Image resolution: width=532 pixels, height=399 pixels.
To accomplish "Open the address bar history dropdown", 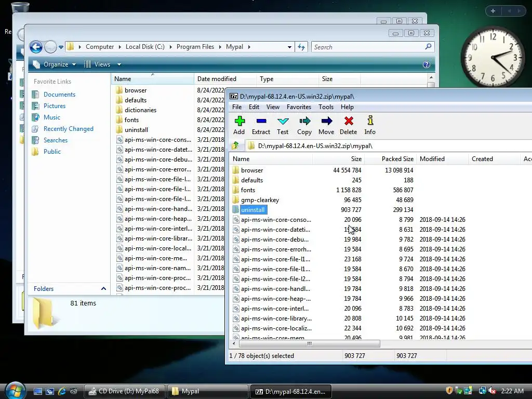I will coord(289,47).
